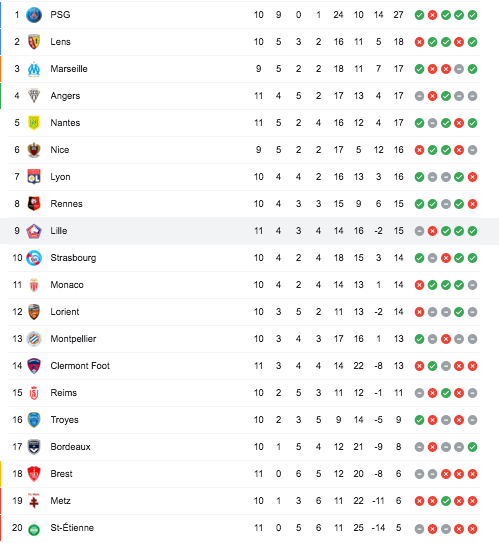Click the Lens club crest icon

coord(34,42)
